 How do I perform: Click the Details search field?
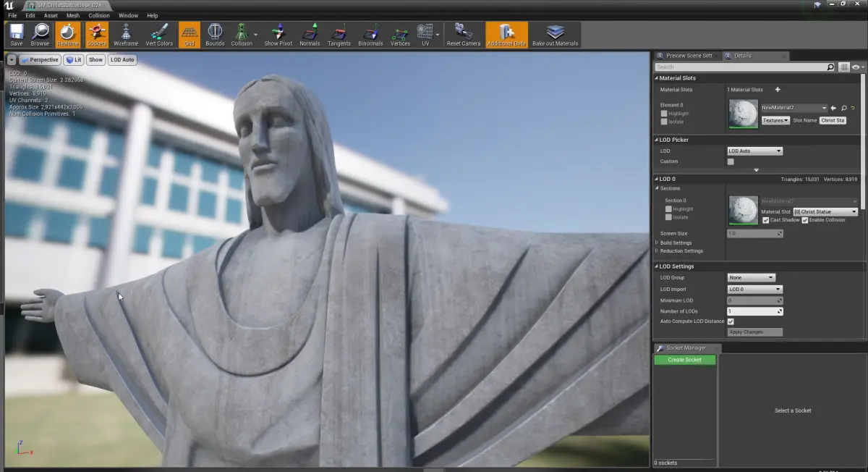pyautogui.click(x=739, y=67)
